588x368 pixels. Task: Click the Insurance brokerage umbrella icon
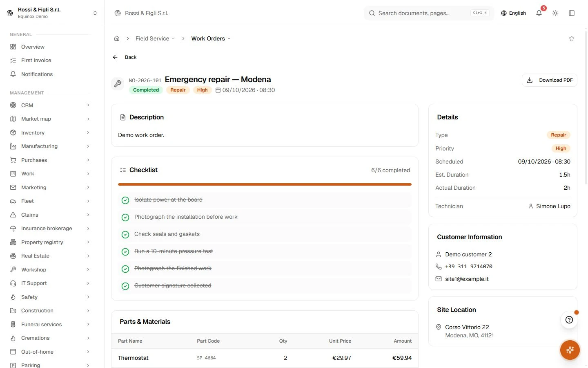[x=13, y=229]
